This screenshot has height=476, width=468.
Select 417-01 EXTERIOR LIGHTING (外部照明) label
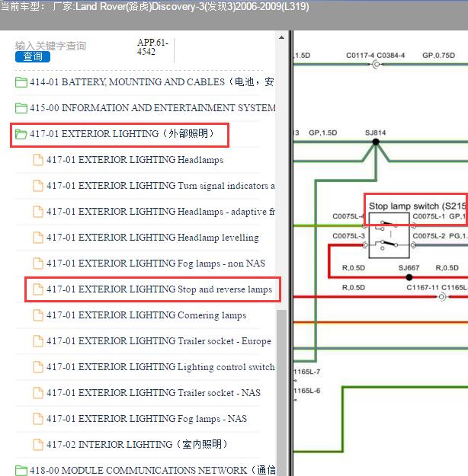coord(121,133)
